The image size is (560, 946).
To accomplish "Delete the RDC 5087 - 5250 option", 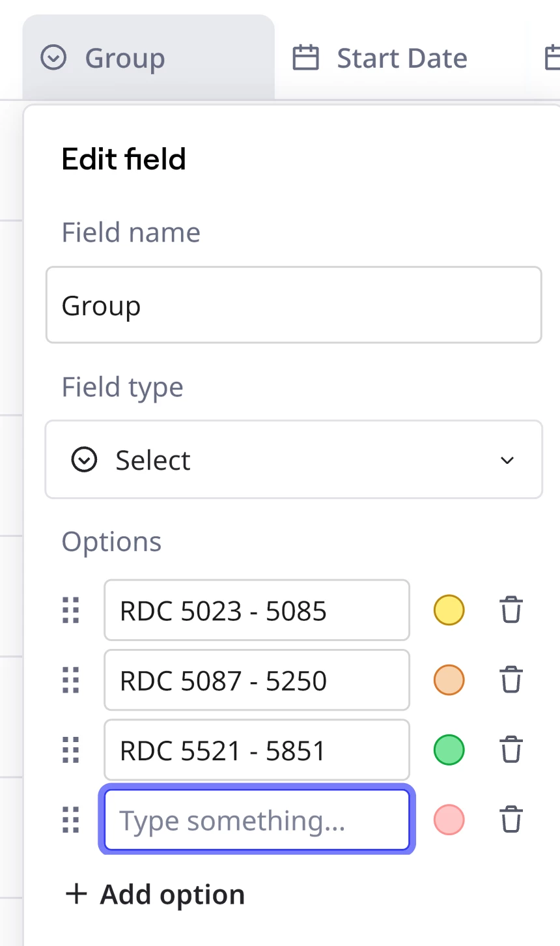I will point(511,680).
